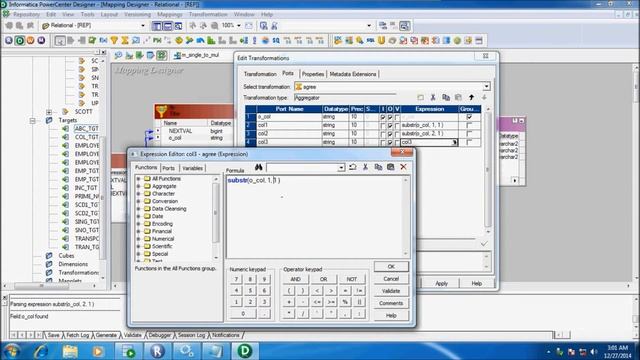The image size is (640, 360).
Task: Click the zoom magnifier icon next to 100%
Action: coord(214,26)
